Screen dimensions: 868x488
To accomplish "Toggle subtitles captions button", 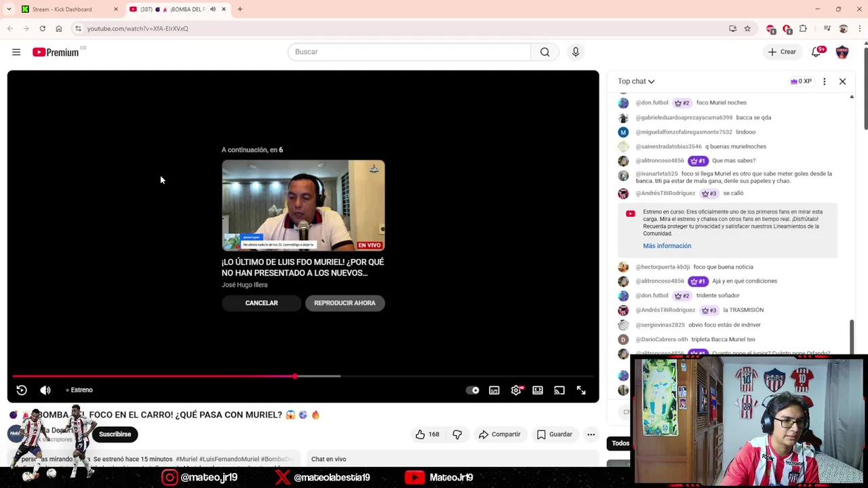I will pyautogui.click(x=494, y=390).
